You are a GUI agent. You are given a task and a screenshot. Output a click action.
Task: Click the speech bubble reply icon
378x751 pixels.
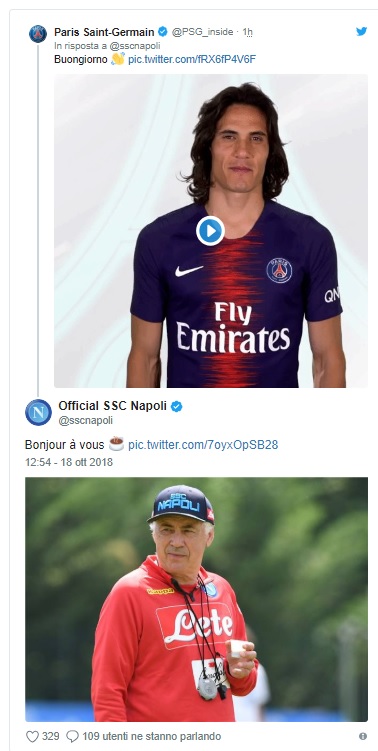[72, 736]
